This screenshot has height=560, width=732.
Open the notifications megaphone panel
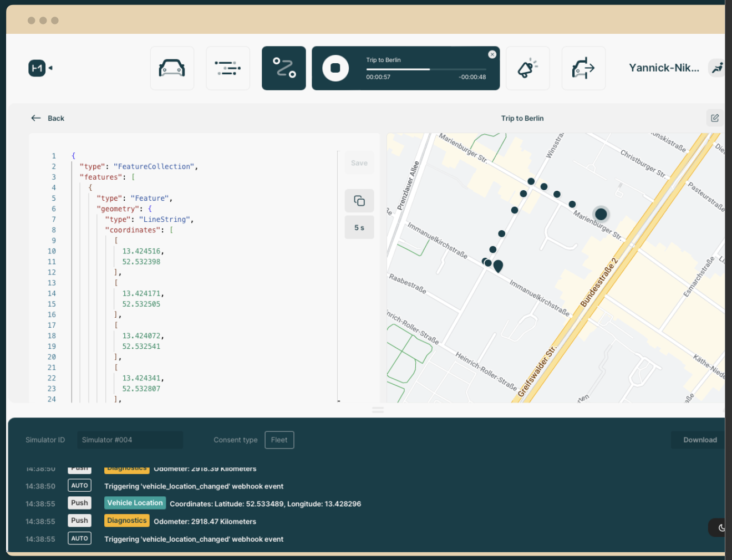(528, 68)
